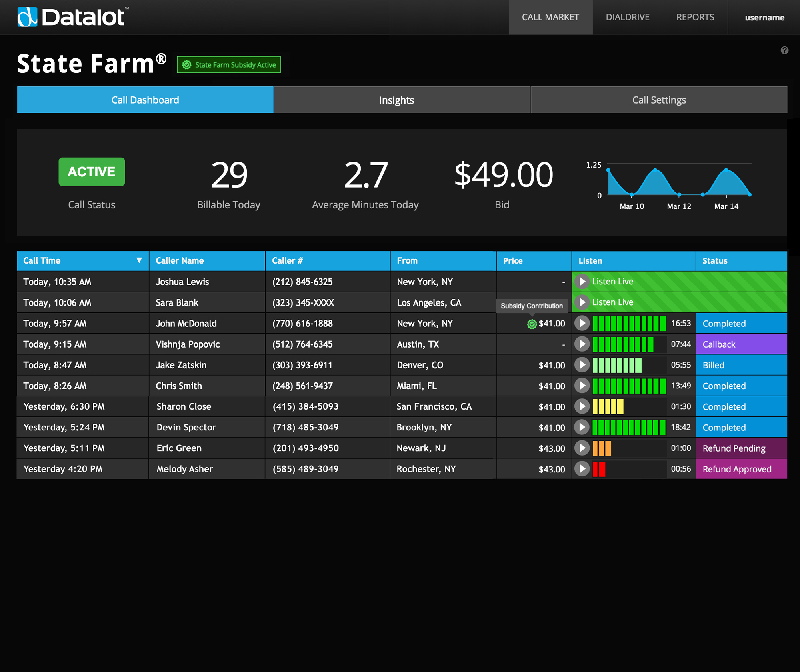800x672 pixels.
Task: Seek in Devin Spector's 18:42 audio bar
Action: [629, 427]
